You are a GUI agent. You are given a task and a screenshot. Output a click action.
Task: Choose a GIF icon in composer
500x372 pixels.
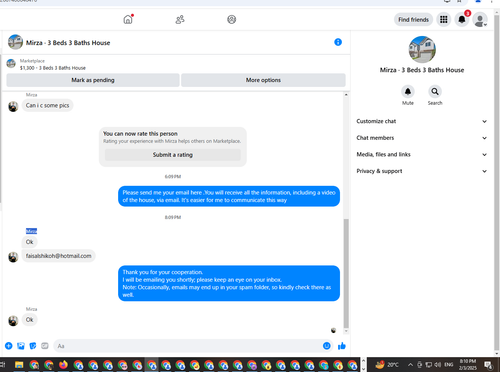[x=45, y=346]
